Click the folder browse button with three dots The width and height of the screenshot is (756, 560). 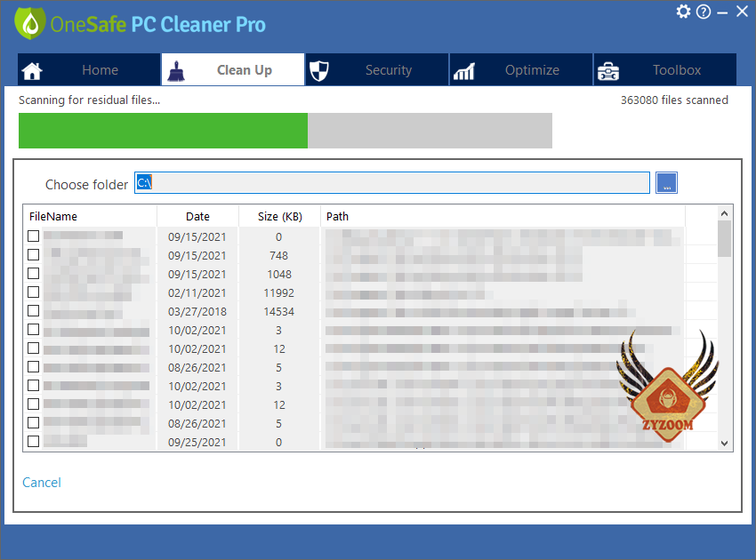666,182
